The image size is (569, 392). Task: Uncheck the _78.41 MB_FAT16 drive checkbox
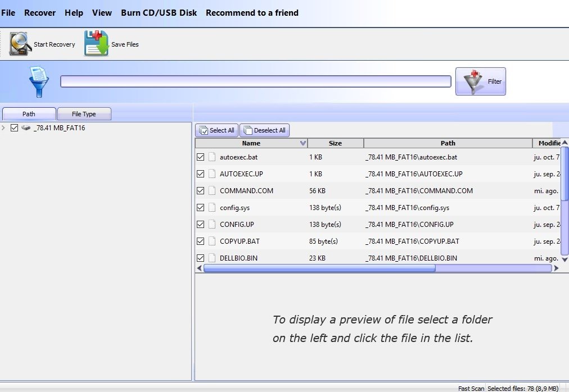(x=14, y=127)
